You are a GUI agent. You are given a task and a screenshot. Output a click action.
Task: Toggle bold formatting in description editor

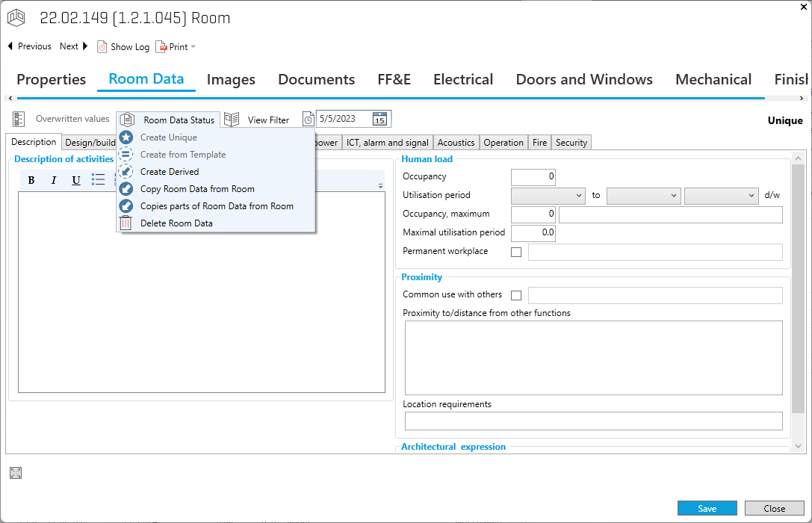pyautogui.click(x=31, y=180)
